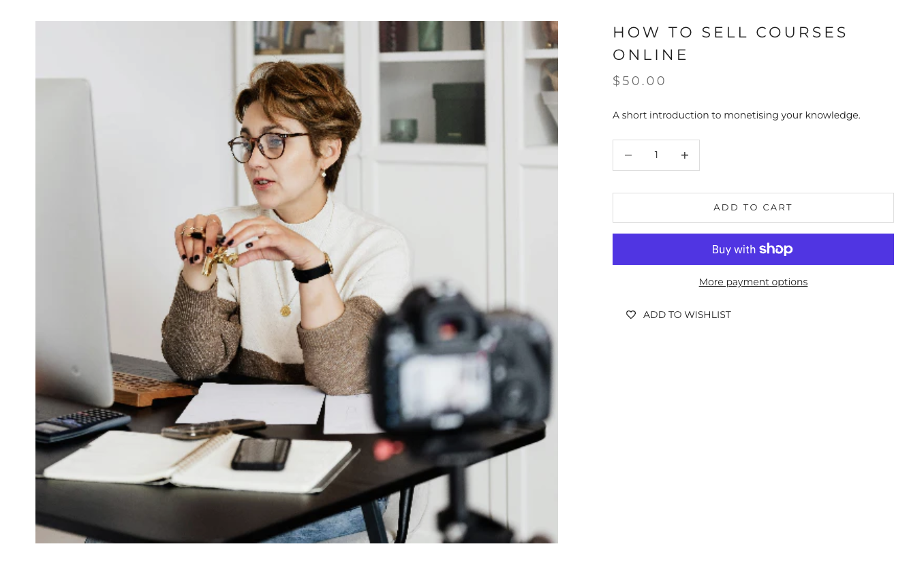Click the "Buy with" text on purple button
Screen dimensions: 924x572
(x=733, y=250)
